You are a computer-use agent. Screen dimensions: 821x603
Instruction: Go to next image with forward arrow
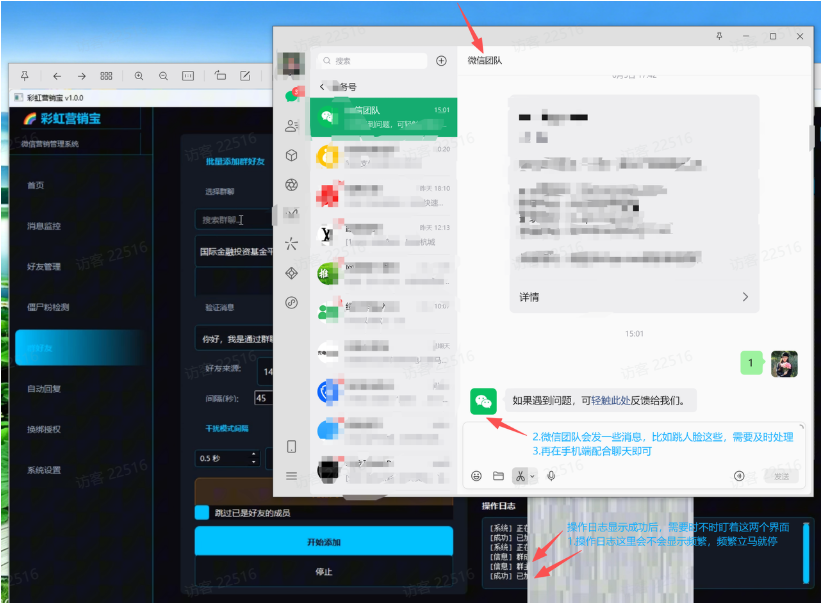[81, 76]
